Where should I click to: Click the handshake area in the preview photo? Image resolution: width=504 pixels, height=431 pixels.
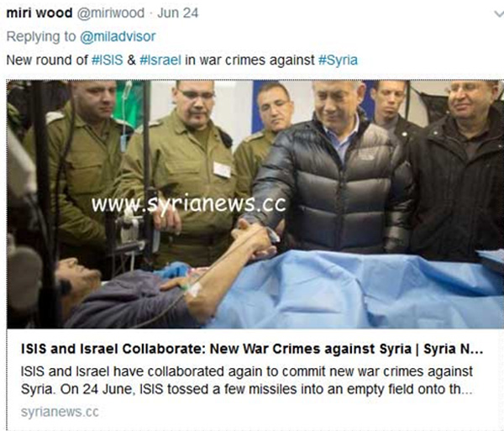tap(255, 237)
